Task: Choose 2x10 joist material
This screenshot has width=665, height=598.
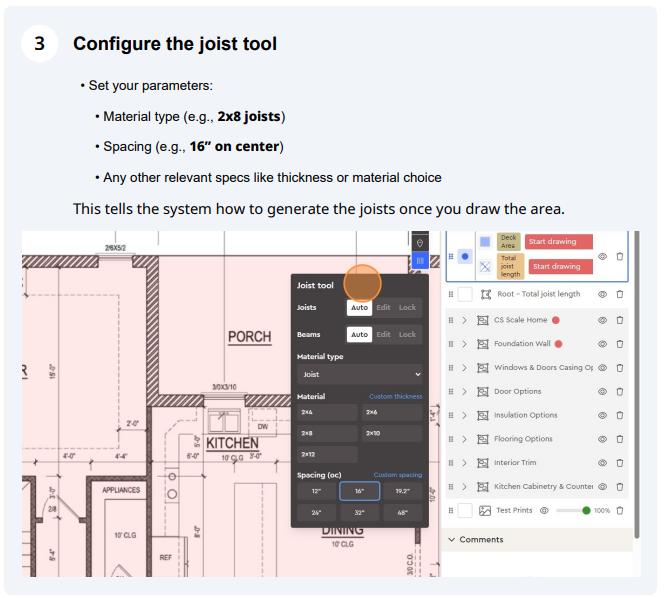Action: pos(392,433)
